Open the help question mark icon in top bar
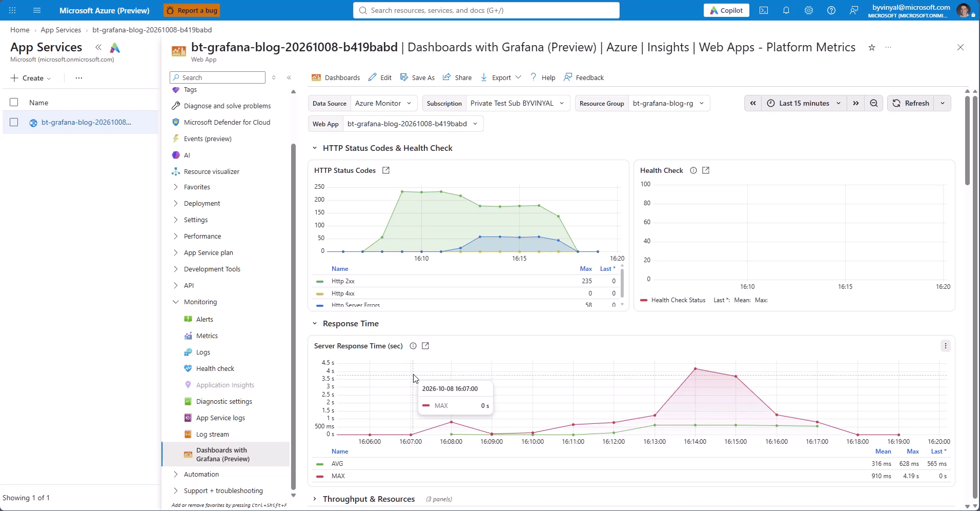 (x=831, y=10)
